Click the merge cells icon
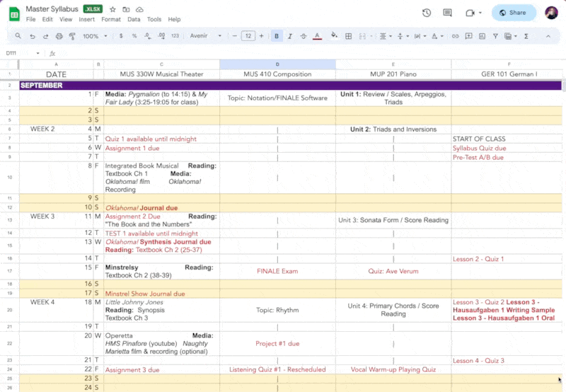Image resolution: width=566 pixels, height=392 pixels. [x=362, y=36]
